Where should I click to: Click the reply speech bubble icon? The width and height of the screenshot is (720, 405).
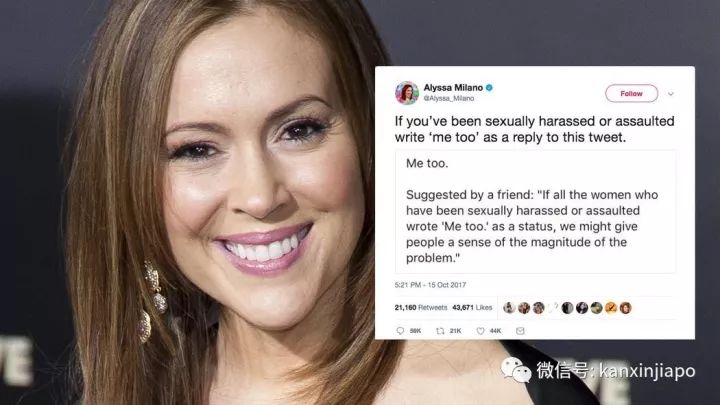[400, 331]
